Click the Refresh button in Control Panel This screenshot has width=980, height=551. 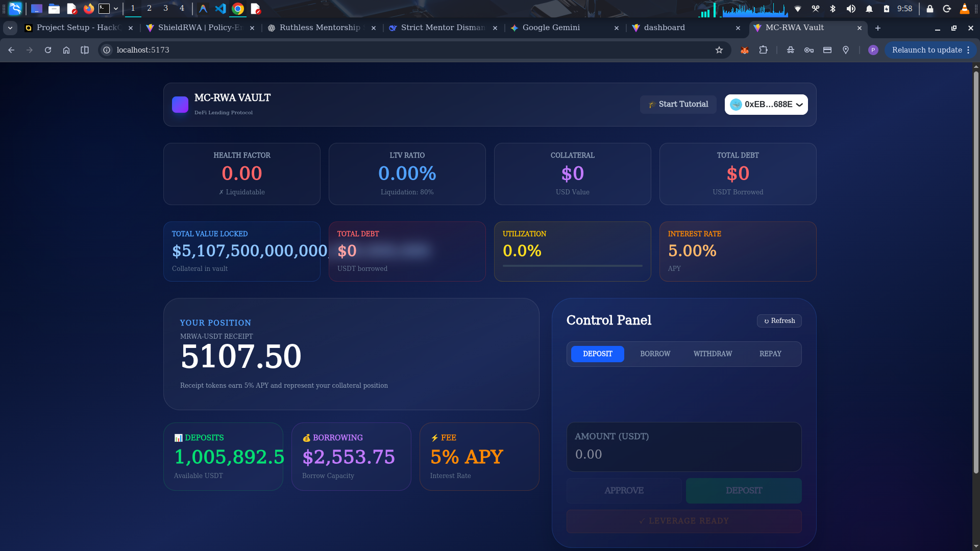click(x=779, y=321)
